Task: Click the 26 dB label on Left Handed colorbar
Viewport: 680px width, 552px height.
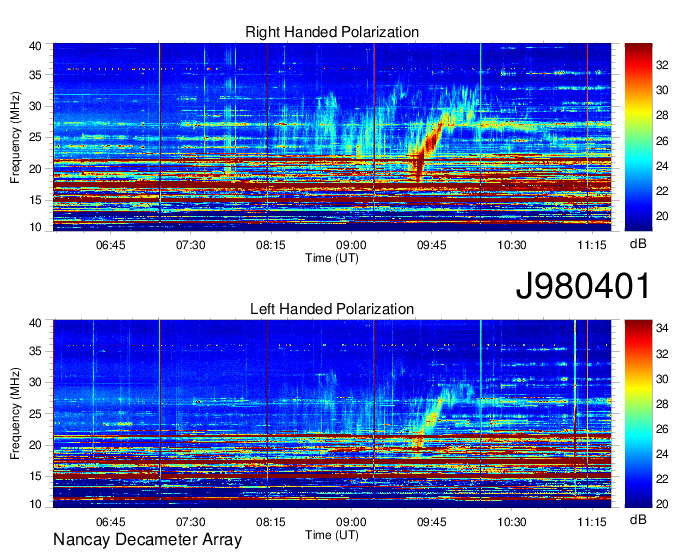Action: coord(662,429)
